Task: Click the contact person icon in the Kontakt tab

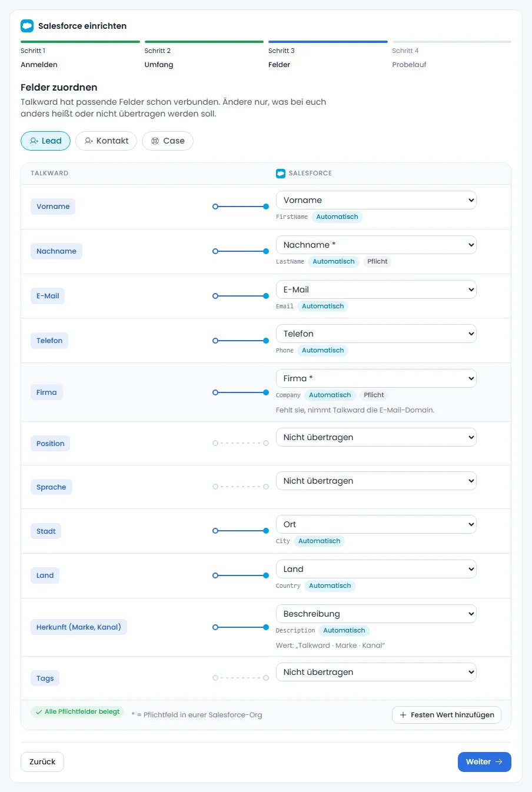Action: 89,141
